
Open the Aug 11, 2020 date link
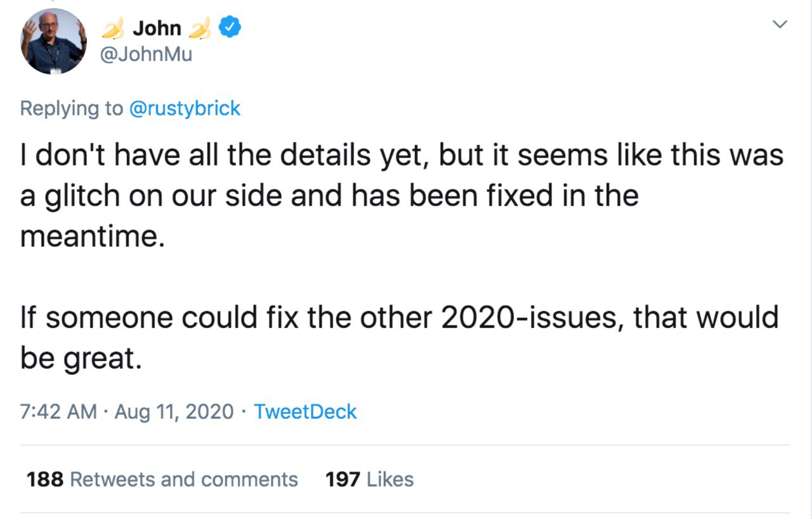tap(174, 412)
